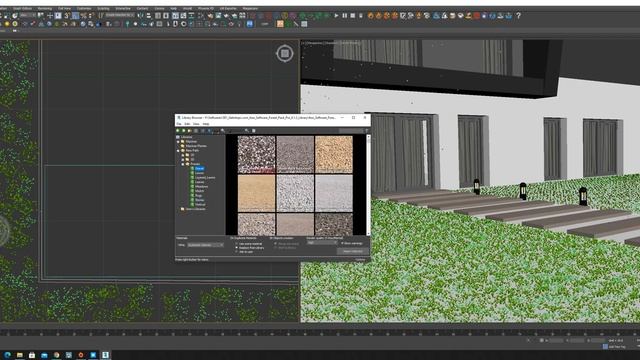Click the viewport navigation cube icon
Screen dimensions: 640x360
coord(284,53)
